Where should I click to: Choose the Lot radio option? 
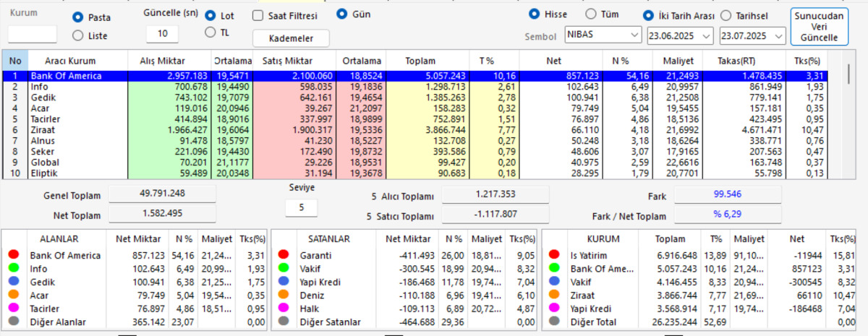point(210,15)
